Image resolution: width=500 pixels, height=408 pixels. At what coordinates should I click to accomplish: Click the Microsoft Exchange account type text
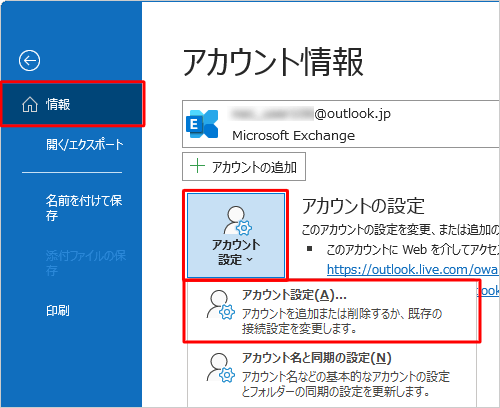tap(293, 135)
